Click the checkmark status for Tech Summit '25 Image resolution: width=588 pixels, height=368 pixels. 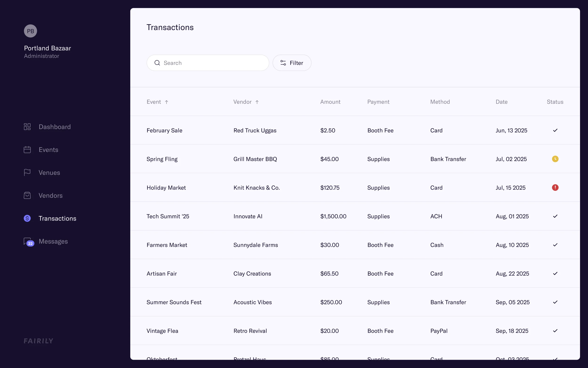pos(555,216)
